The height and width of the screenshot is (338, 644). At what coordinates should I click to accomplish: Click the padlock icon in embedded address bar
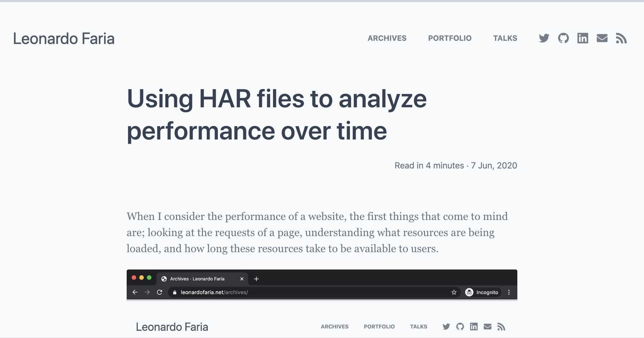coord(175,292)
